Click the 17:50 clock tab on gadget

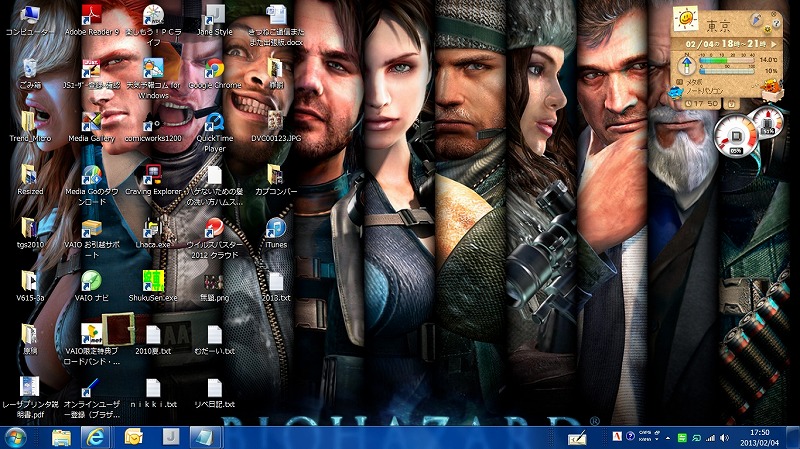click(x=703, y=104)
